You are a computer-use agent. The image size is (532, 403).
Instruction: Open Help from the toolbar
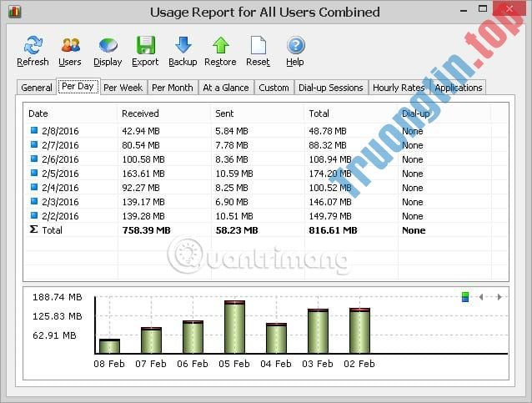[295, 47]
